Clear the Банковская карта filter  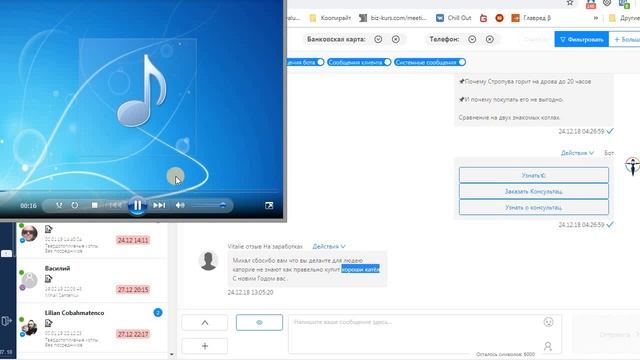(396, 39)
